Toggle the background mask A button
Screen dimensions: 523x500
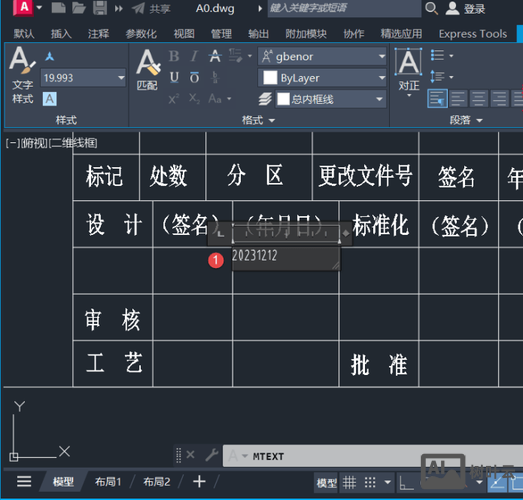point(50,99)
